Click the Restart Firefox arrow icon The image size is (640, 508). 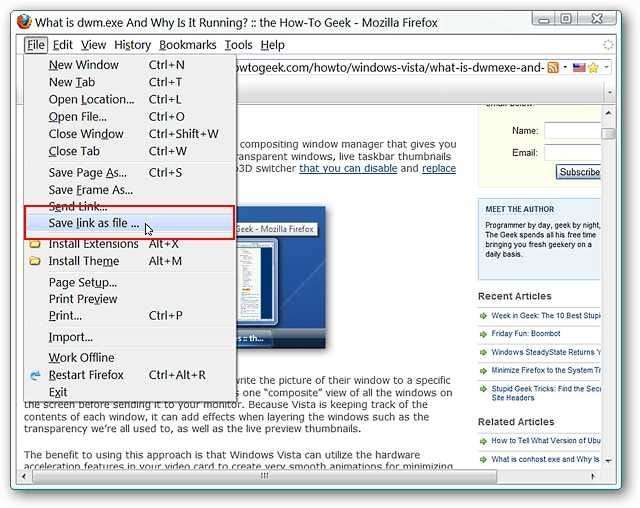(35, 375)
